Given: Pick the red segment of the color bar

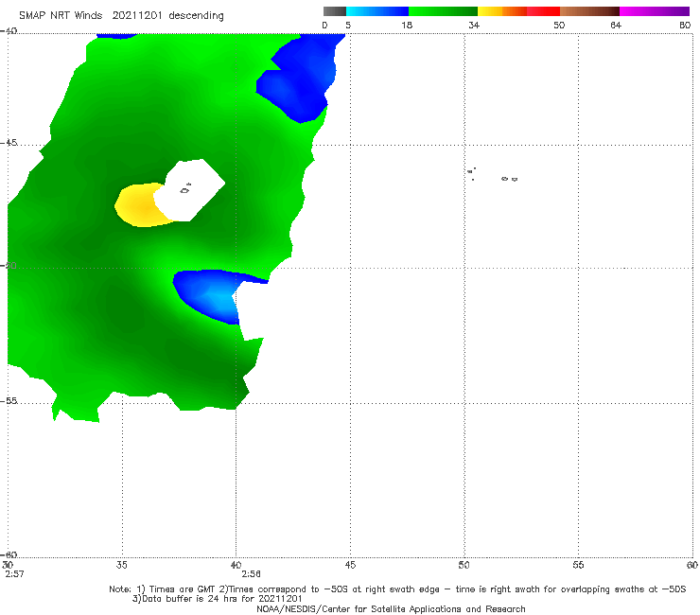Looking at the screenshot, I should point(543,11).
